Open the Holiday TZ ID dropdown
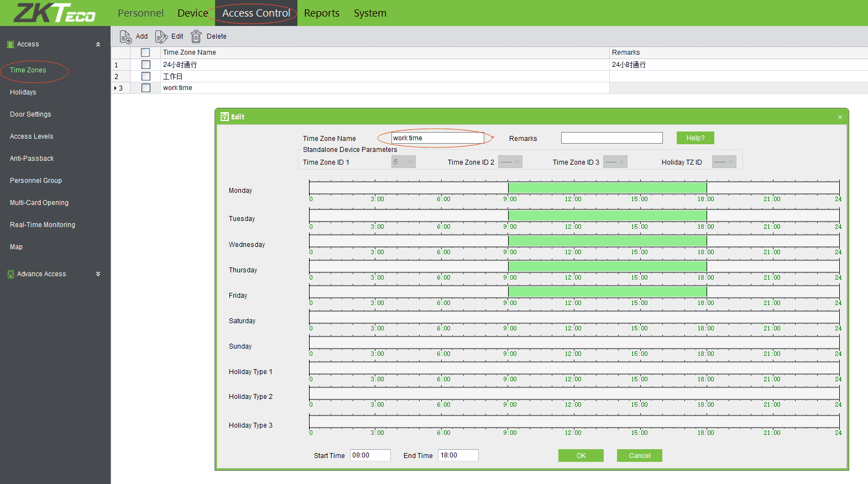868x484 pixels. [x=724, y=162]
